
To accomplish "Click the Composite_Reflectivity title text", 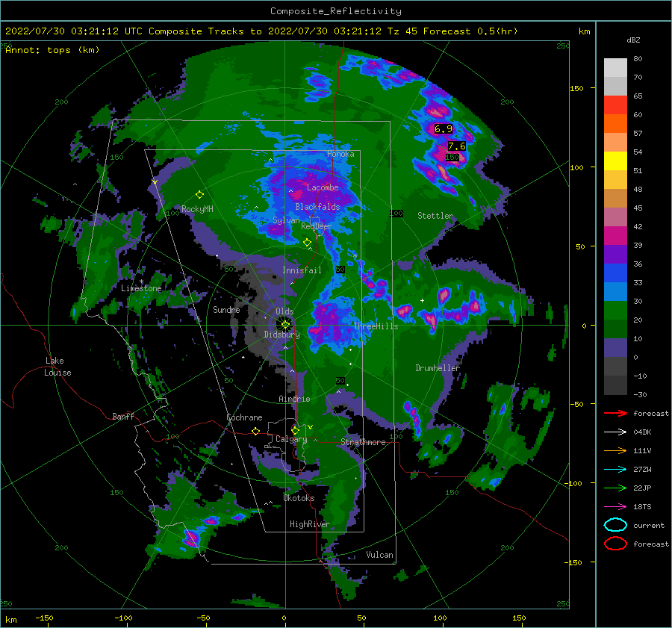I will 335,11.
